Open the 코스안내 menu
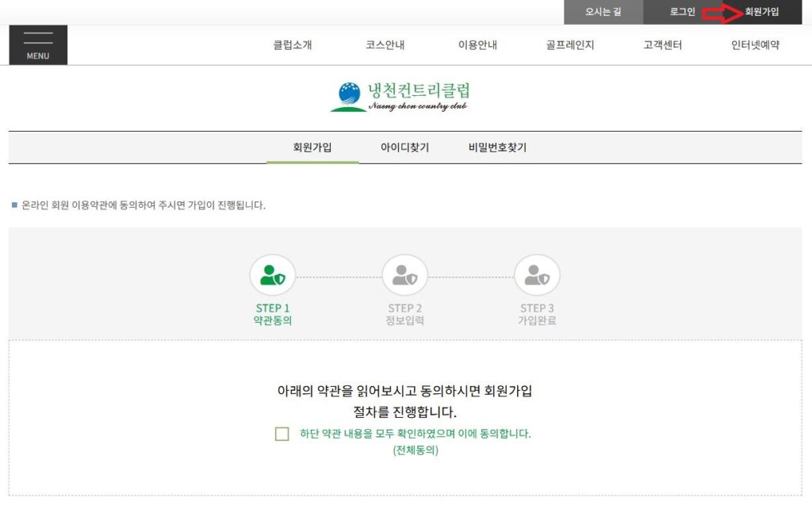 [384, 45]
